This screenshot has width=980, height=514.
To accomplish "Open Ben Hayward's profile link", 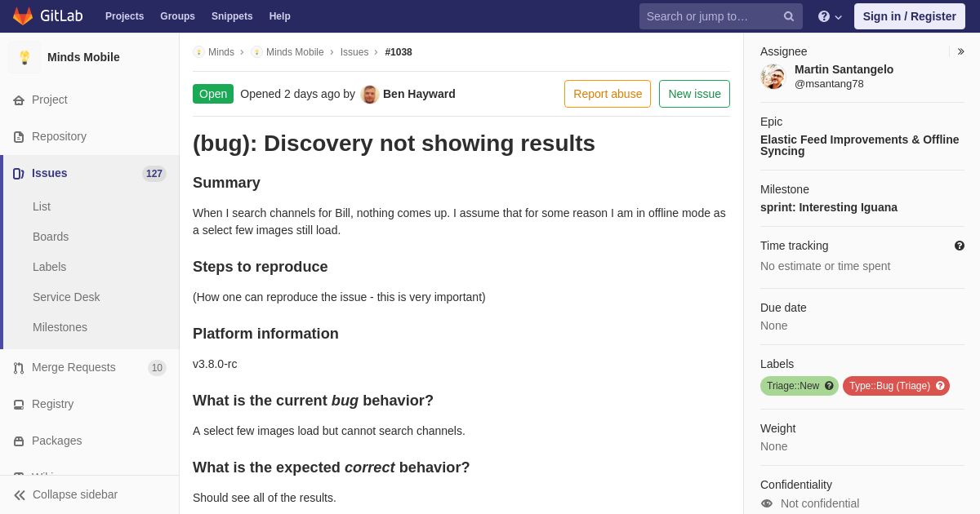I will pyautogui.click(x=419, y=94).
